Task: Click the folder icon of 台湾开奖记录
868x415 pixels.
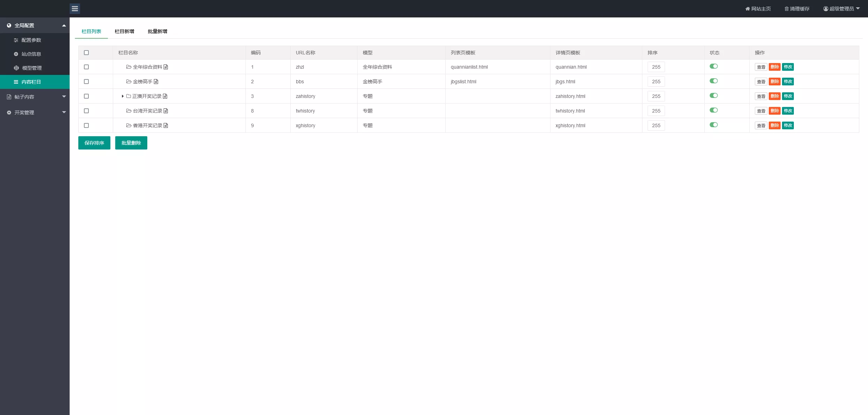Action: (x=128, y=111)
